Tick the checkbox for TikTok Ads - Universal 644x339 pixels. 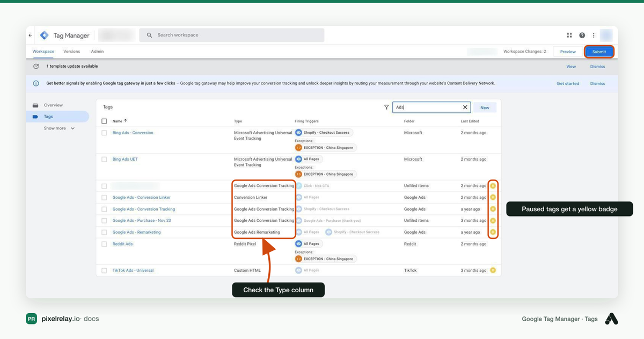tap(104, 270)
